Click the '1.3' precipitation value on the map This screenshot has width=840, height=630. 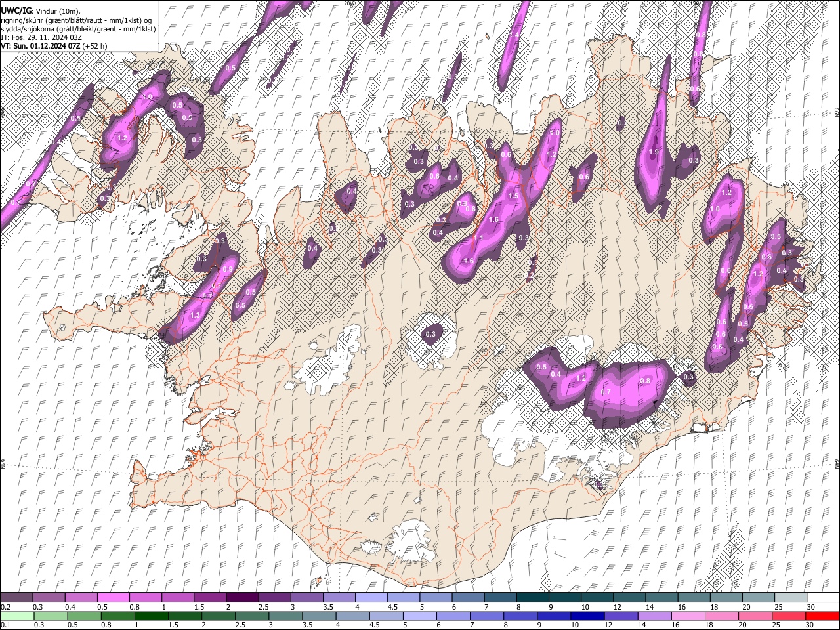click(x=195, y=316)
